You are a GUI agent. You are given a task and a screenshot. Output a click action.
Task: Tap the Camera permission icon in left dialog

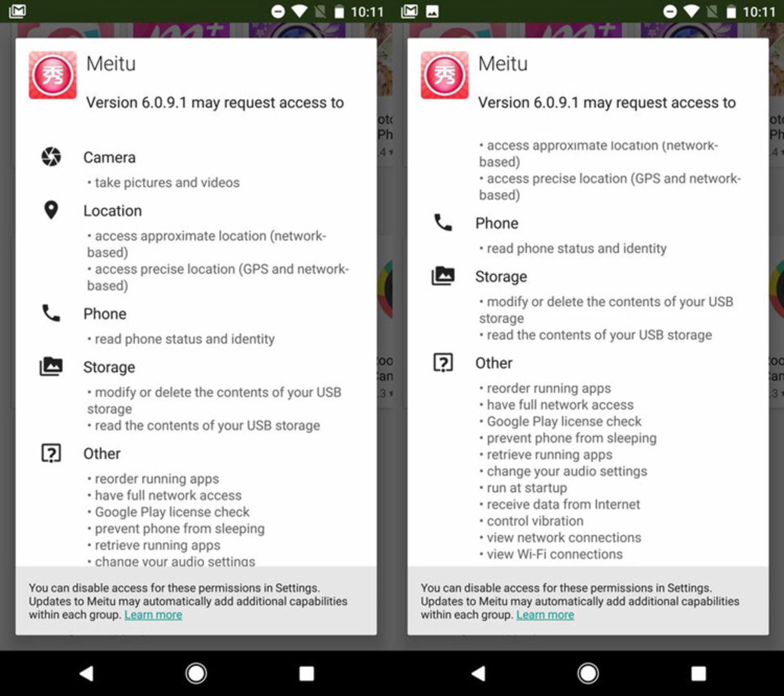tap(51, 157)
